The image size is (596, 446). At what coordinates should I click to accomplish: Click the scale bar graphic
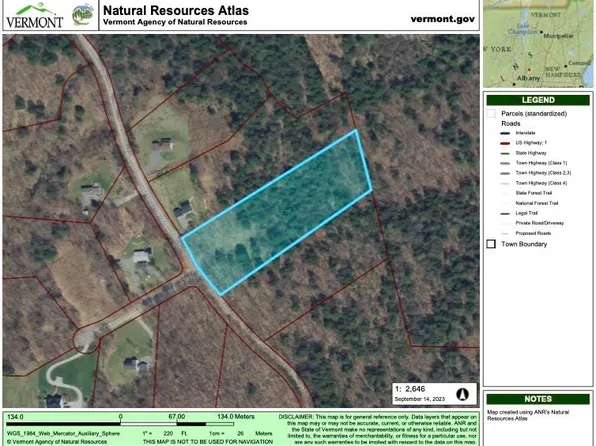120,424
